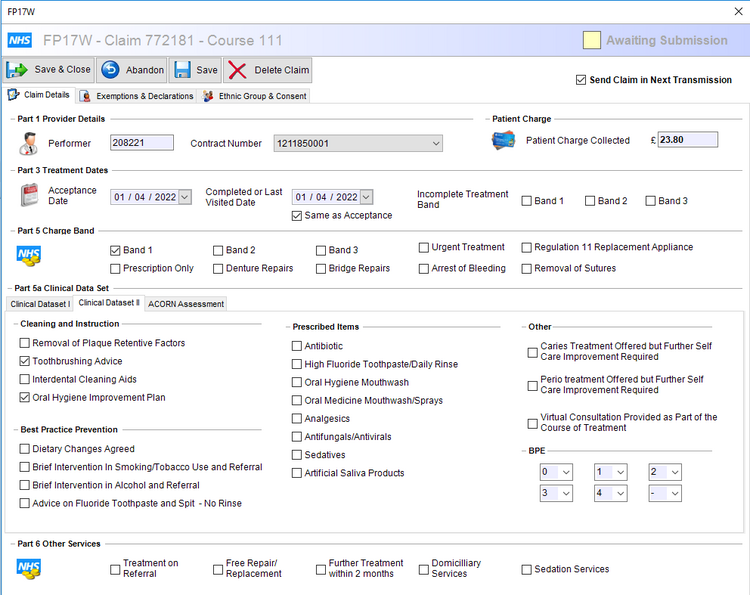750x595 pixels.
Task: Click the Save & Close green arrow icon
Action: click(17, 70)
